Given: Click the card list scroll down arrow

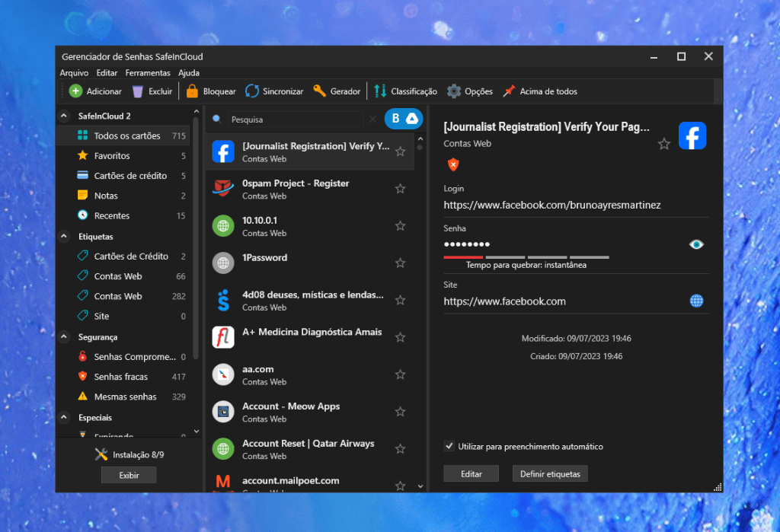Looking at the screenshot, I should coord(420,486).
